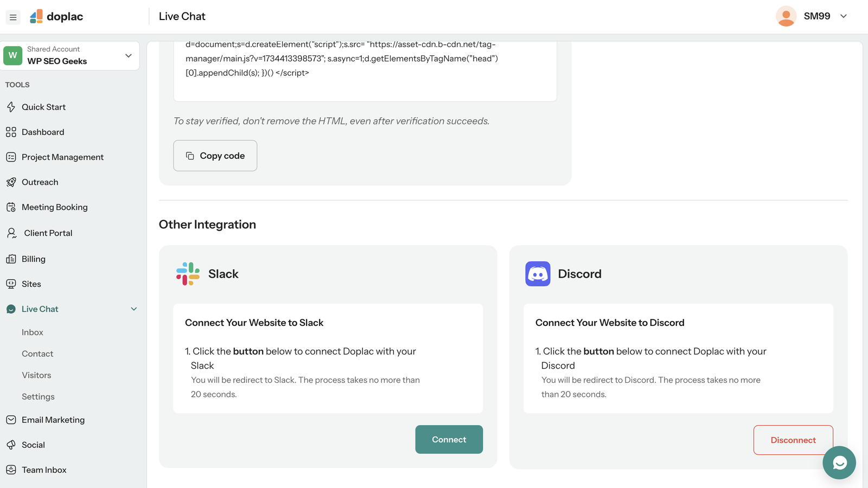
Task: Open Live Chat Contact page
Action: tap(37, 354)
